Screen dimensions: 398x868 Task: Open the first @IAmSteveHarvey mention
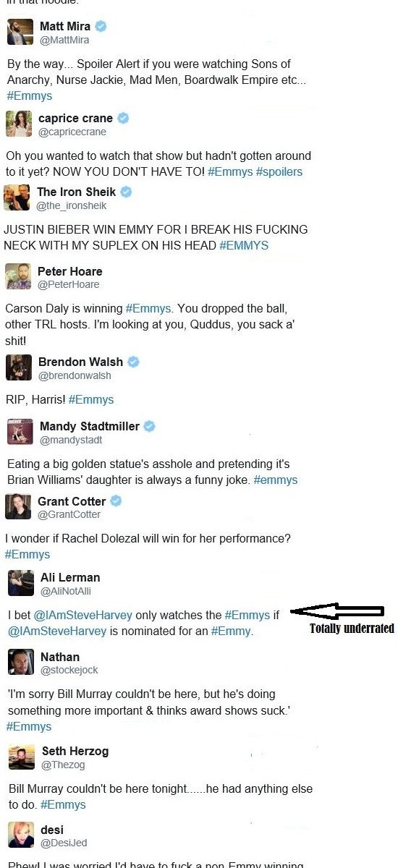pos(83,615)
